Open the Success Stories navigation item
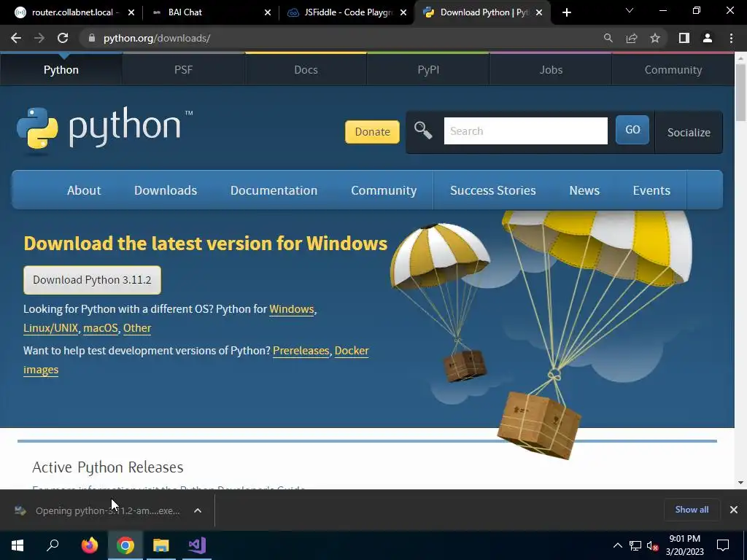747x560 pixels. click(x=492, y=190)
